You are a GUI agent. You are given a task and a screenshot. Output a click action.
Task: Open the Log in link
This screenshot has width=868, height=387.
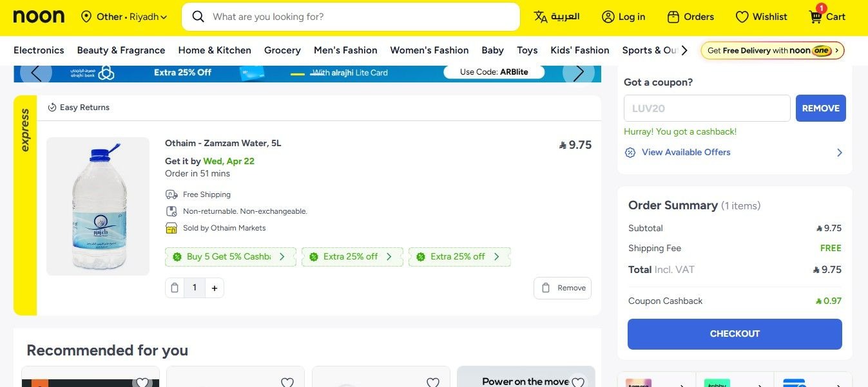click(623, 17)
